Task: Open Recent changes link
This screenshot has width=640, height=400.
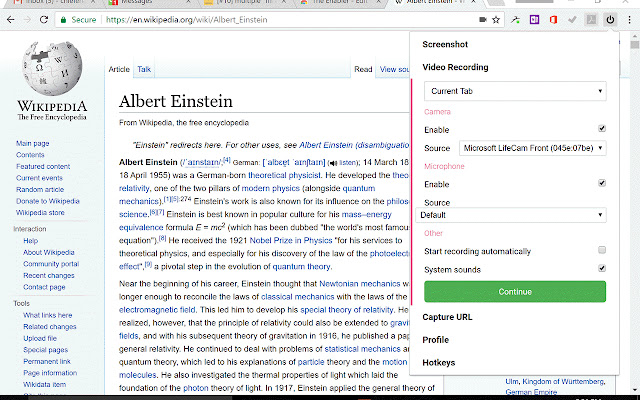Action: pos(49,276)
